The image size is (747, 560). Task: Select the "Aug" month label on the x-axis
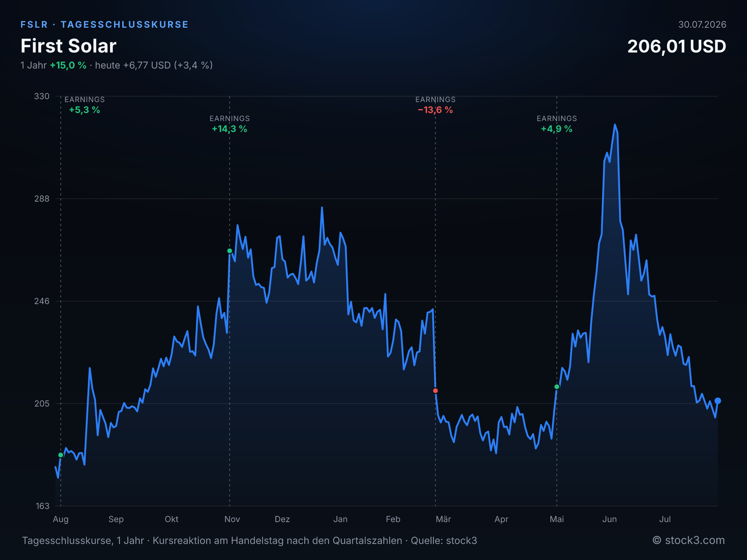tap(61, 519)
